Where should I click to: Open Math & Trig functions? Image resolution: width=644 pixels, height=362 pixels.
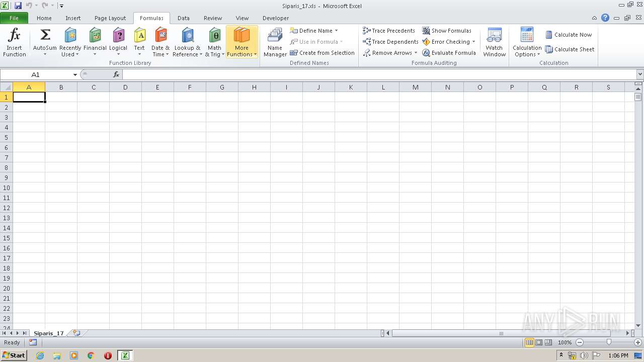(x=215, y=42)
